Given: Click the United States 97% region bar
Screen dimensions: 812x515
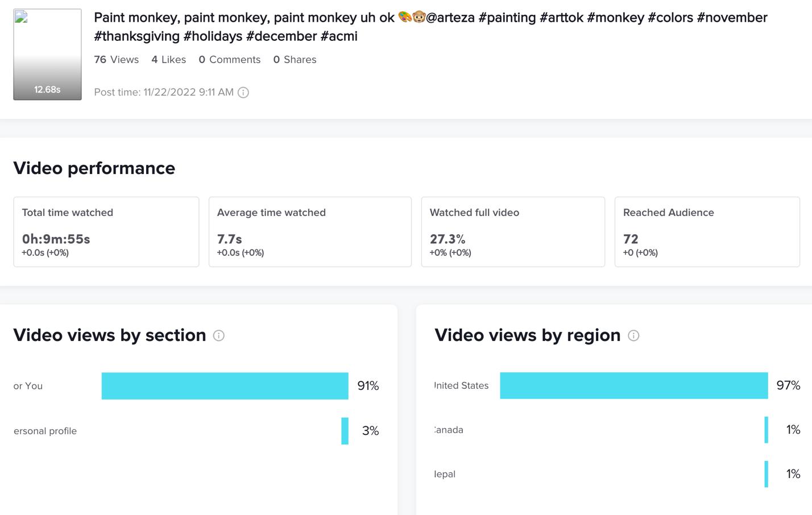Looking at the screenshot, I should point(633,385).
